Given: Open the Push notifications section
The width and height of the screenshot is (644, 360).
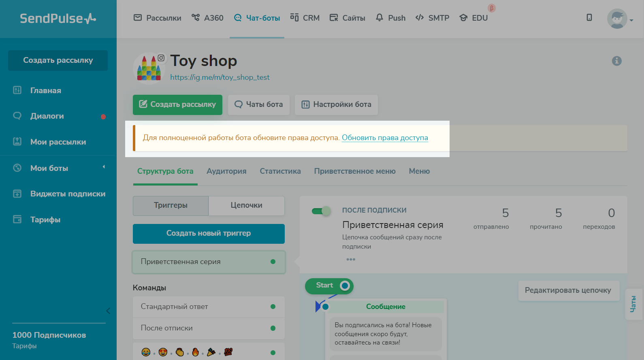Looking at the screenshot, I should (x=390, y=18).
